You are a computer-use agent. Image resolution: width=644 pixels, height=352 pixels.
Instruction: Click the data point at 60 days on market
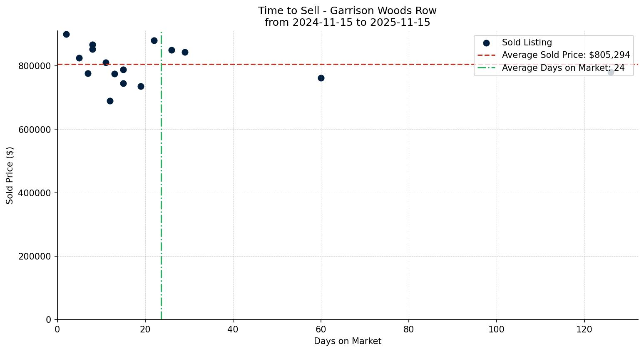point(321,78)
